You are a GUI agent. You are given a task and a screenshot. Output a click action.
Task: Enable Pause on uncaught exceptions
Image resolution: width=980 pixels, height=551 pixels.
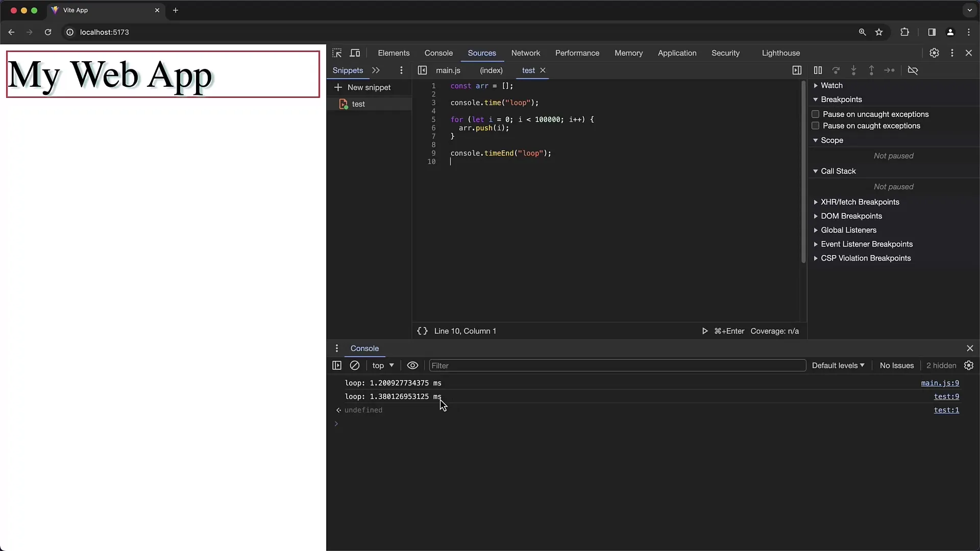[x=815, y=114]
